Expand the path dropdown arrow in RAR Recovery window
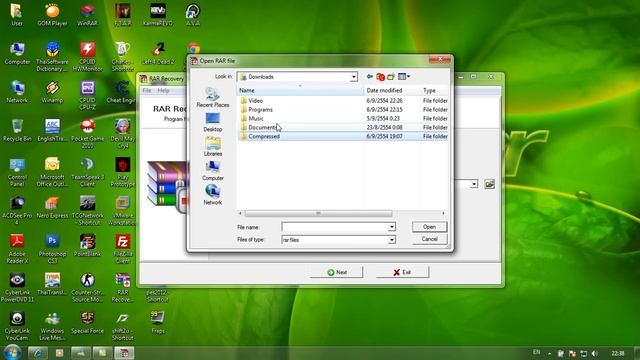Screen dimensions: 640x360 tap(473, 184)
